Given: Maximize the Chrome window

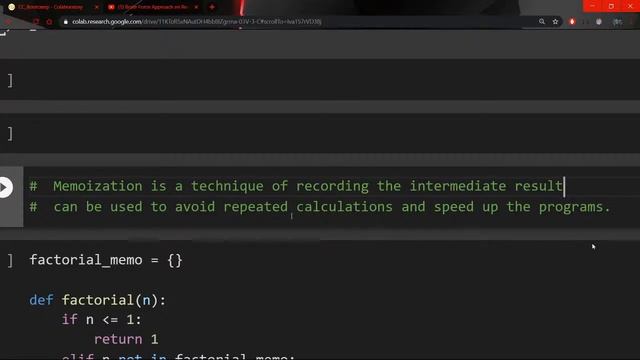Looking at the screenshot, I should click(611, 6).
